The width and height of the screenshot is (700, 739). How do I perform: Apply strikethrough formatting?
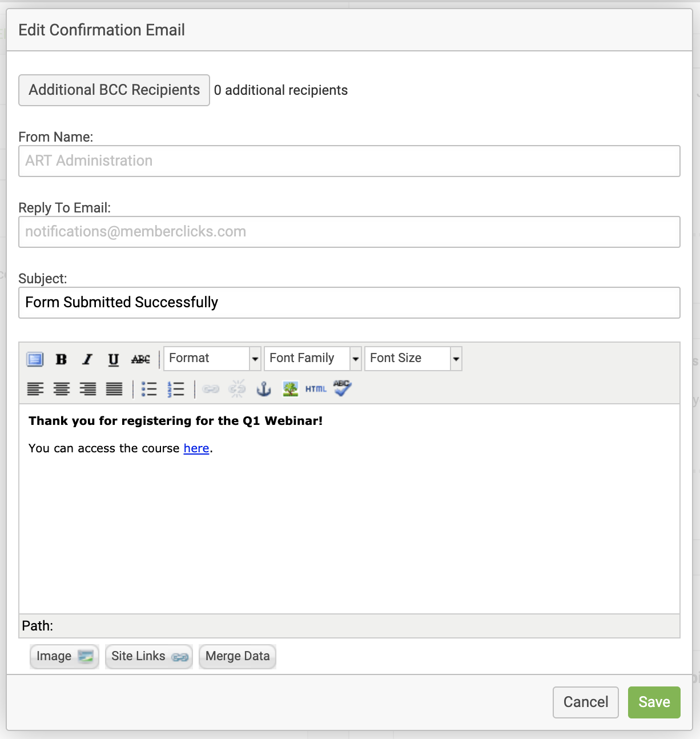point(140,359)
